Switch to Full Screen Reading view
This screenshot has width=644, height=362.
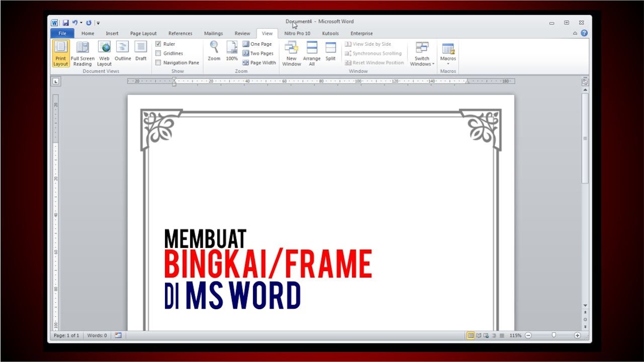(x=83, y=54)
